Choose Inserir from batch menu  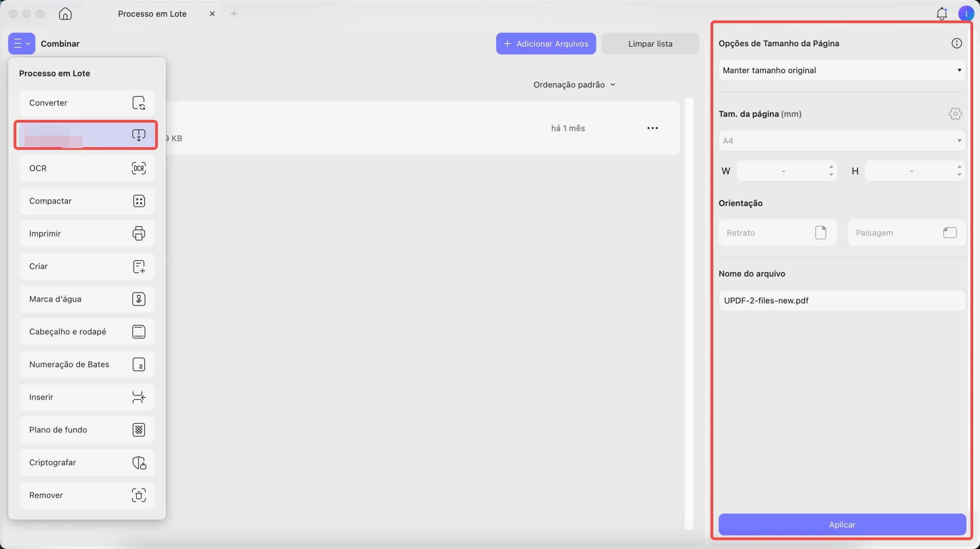87,397
